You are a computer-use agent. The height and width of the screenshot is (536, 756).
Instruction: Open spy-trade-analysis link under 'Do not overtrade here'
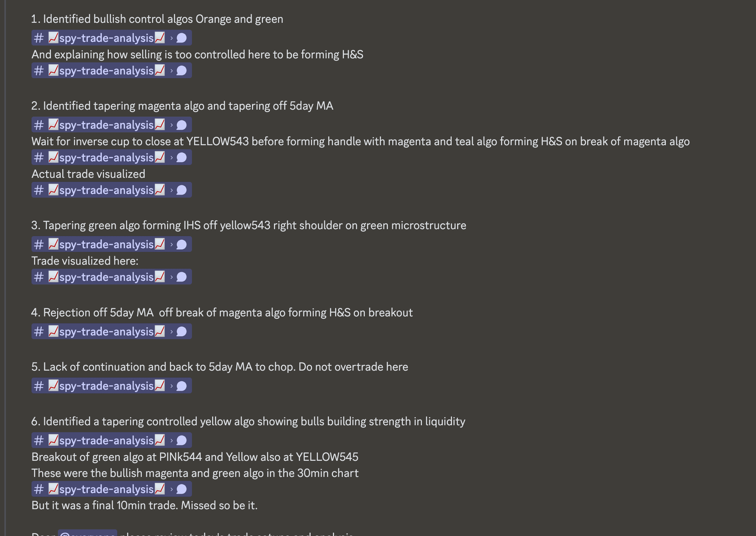(106, 386)
